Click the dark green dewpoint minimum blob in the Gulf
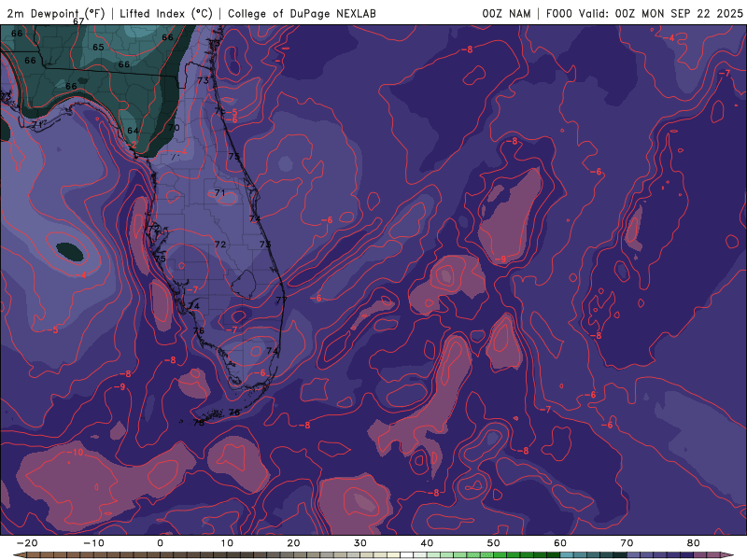 tap(70, 251)
